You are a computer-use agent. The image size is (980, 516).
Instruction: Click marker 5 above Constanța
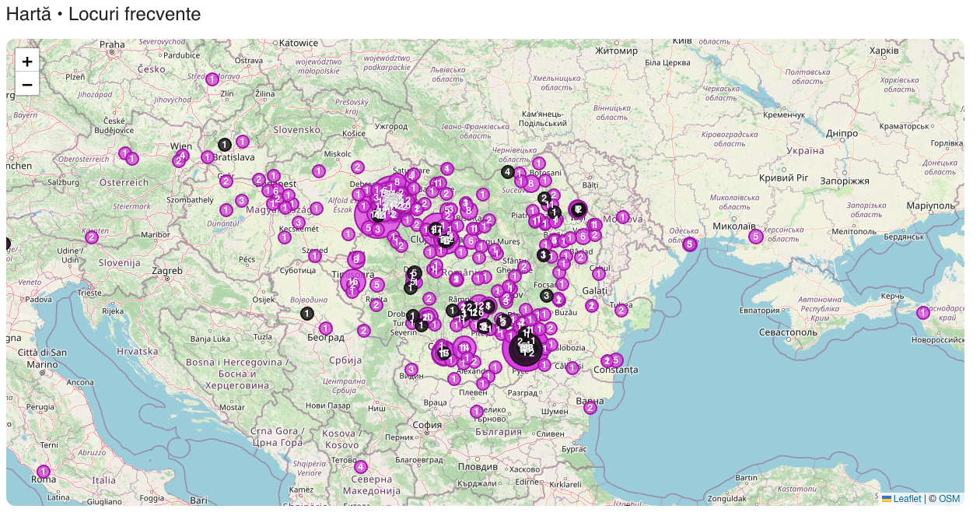pyautogui.click(x=616, y=360)
